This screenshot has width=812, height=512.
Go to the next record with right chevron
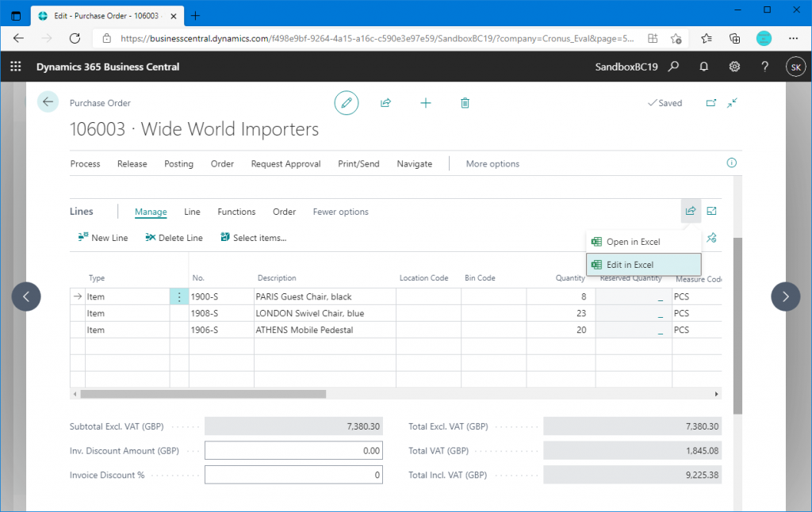[786, 296]
